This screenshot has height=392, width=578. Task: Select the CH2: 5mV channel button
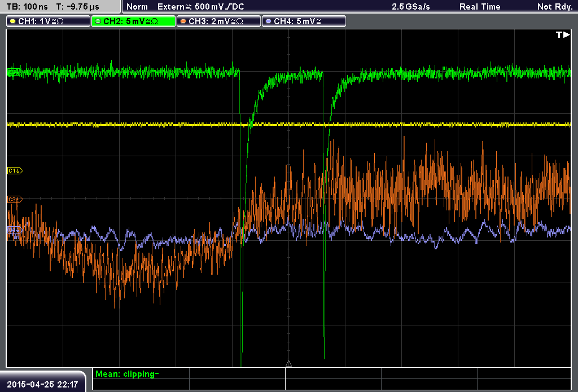pyautogui.click(x=133, y=21)
